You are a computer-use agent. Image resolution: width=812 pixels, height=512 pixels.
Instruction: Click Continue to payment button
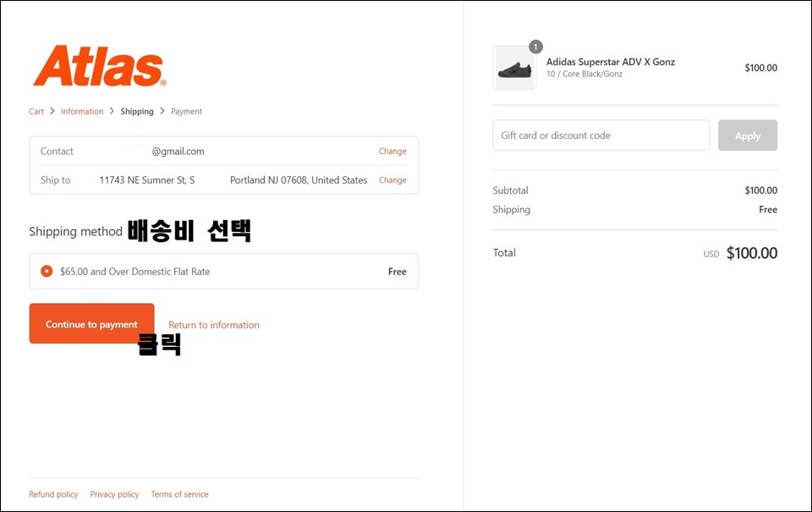[x=91, y=323]
